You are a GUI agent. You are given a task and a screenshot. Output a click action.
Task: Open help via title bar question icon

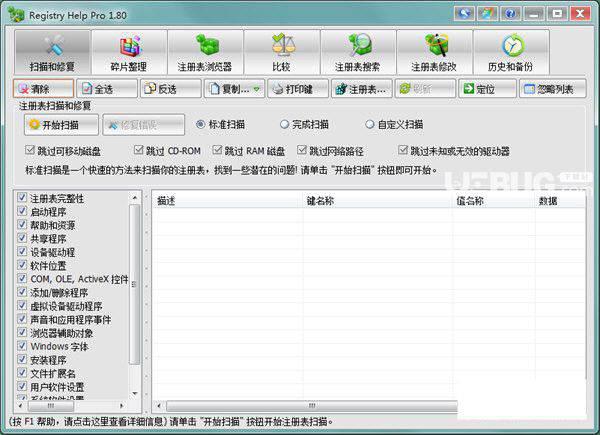tap(510, 14)
